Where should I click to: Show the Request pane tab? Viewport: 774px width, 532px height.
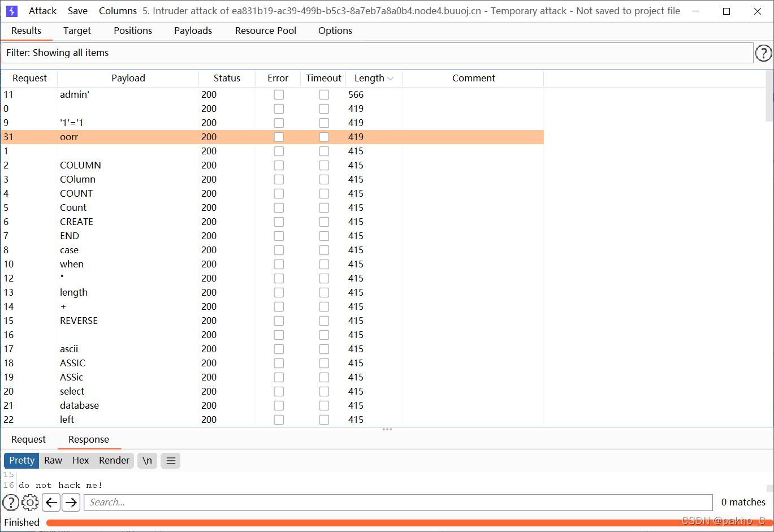(28, 439)
